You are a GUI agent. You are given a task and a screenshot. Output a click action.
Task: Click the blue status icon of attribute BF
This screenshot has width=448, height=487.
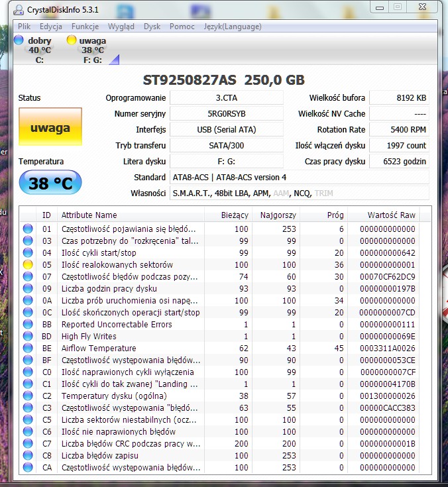[28, 360]
